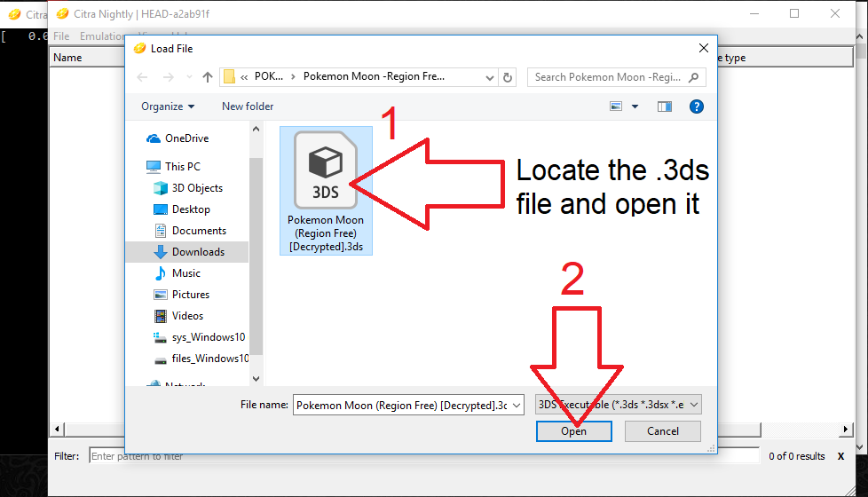Viewport: 868px width, 497px height.
Task: Open the 3DS Executable file type dropdown
Action: pyautogui.click(x=619, y=405)
